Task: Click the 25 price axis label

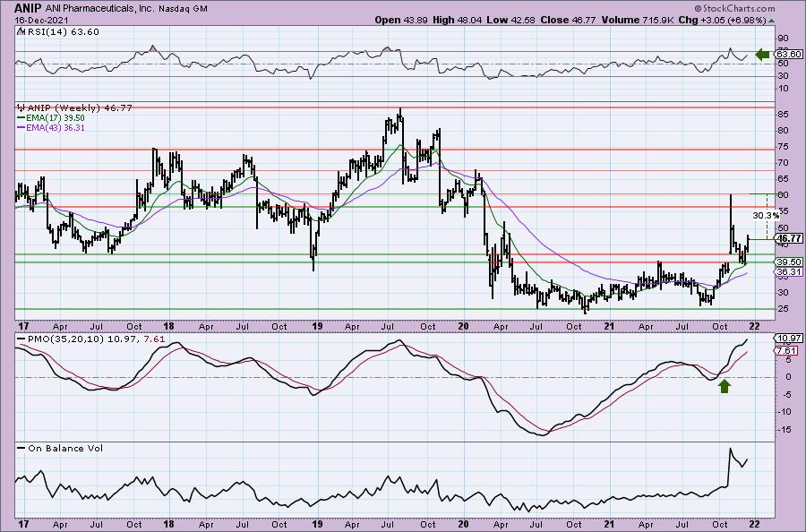Action: (783, 308)
